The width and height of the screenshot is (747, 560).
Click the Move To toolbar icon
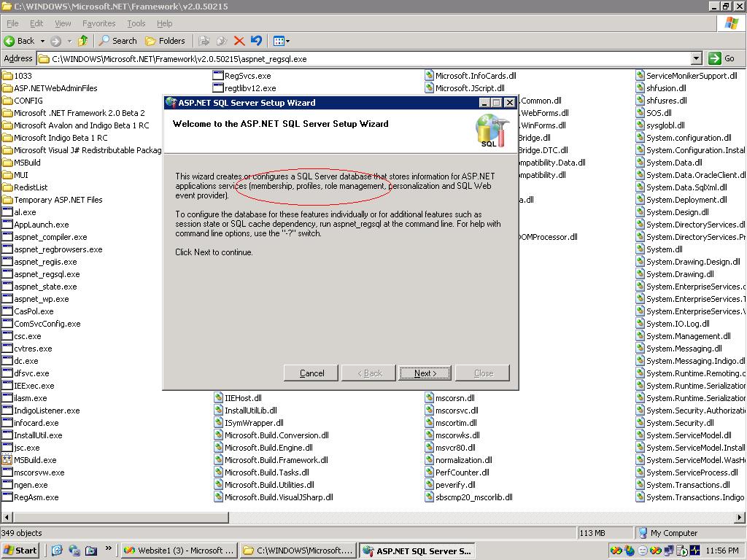coord(204,41)
